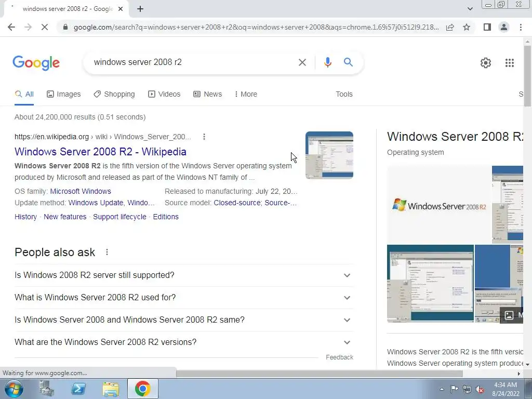
Task: Click the Wikipedia result thumbnail image
Action: click(x=329, y=155)
